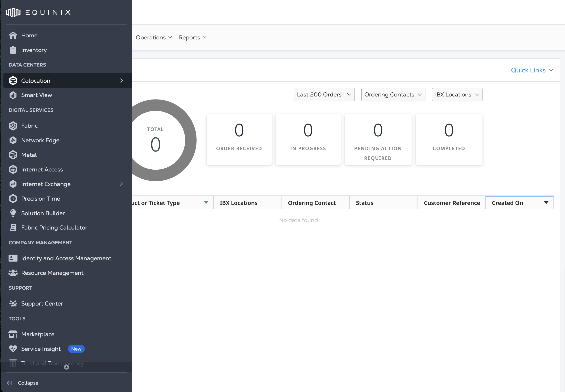Click the New badge beside Service Insight

tap(76, 349)
